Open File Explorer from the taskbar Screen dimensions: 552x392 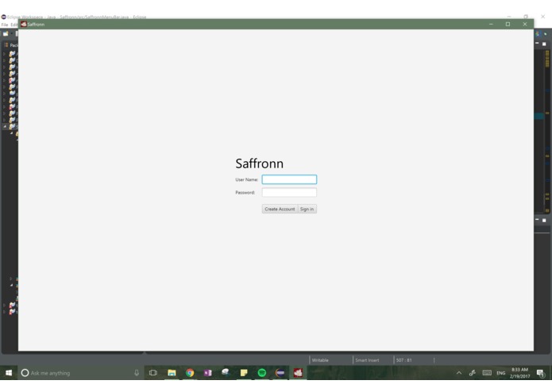pyautogui.click(x=172, y=373)
